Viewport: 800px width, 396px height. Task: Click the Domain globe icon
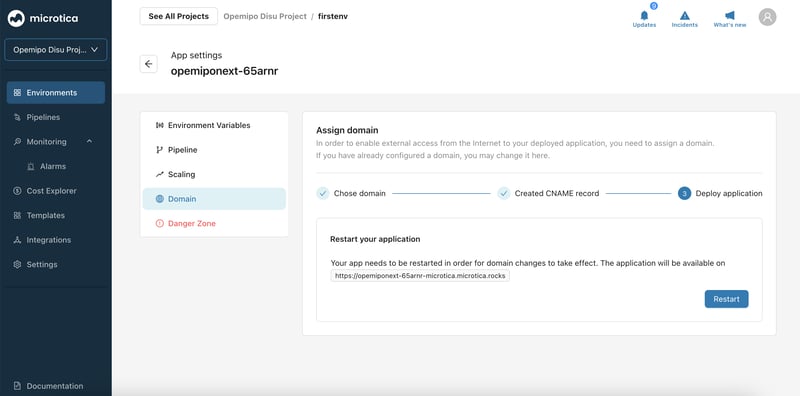[159, 199]
